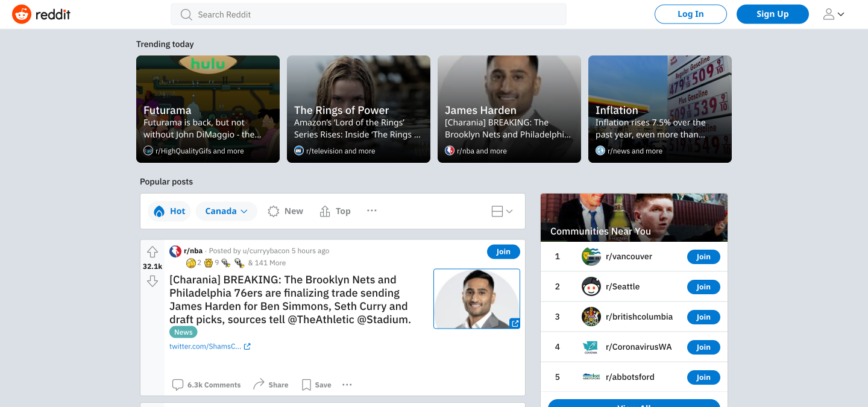The image size is (868, 407).
Task: Sort popular posts by Hot
Action: (x=169, y=211)
